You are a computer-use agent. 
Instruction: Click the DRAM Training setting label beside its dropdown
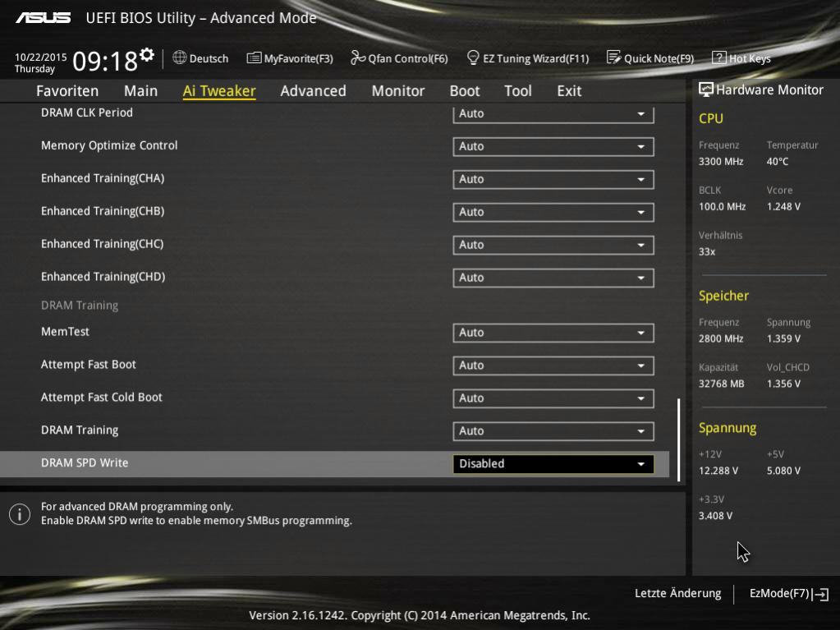80,430
